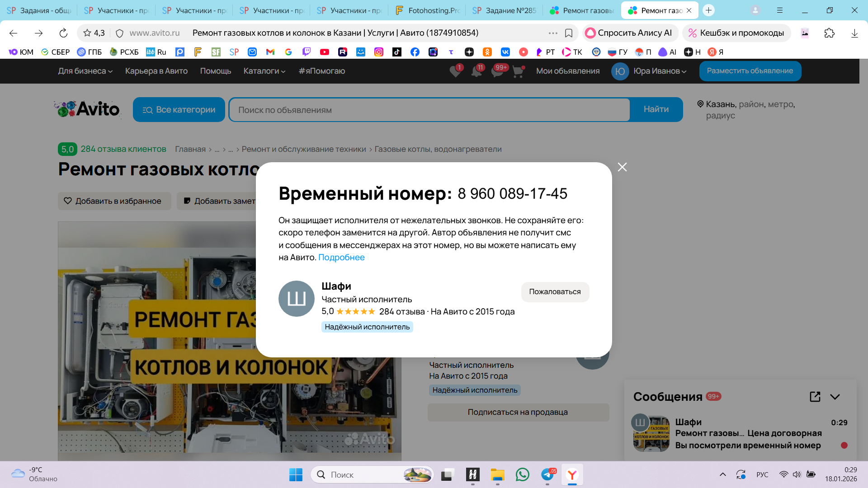Open notifications bell in Avito header
The width and height of the screenshot is (868, 488).
click(476, 71)
